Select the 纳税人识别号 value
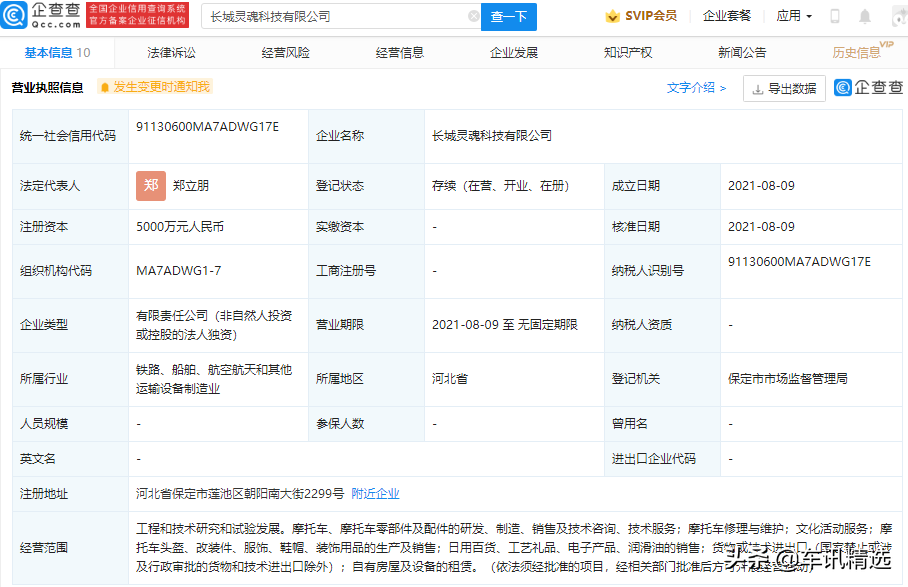908x587 pixels. pyautogui.click(x=799, y=262)
